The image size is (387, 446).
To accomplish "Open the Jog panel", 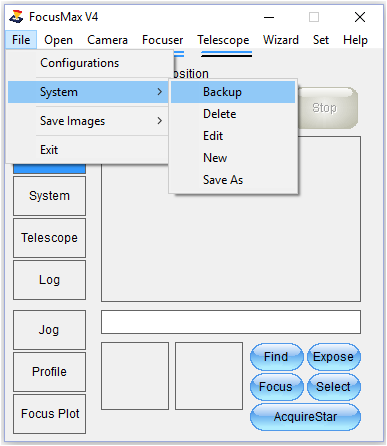I will (49, 330).
